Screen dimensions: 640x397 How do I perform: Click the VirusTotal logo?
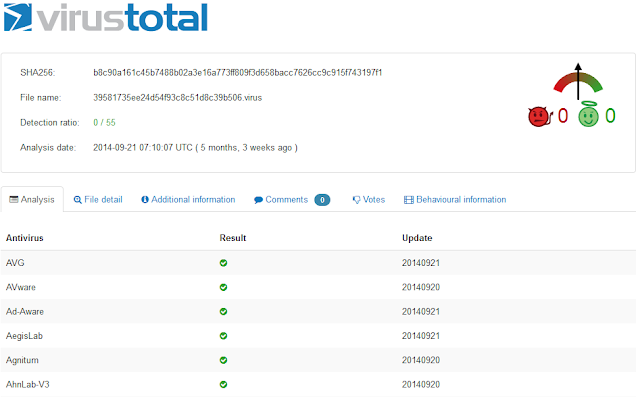[x=106, y=17]
